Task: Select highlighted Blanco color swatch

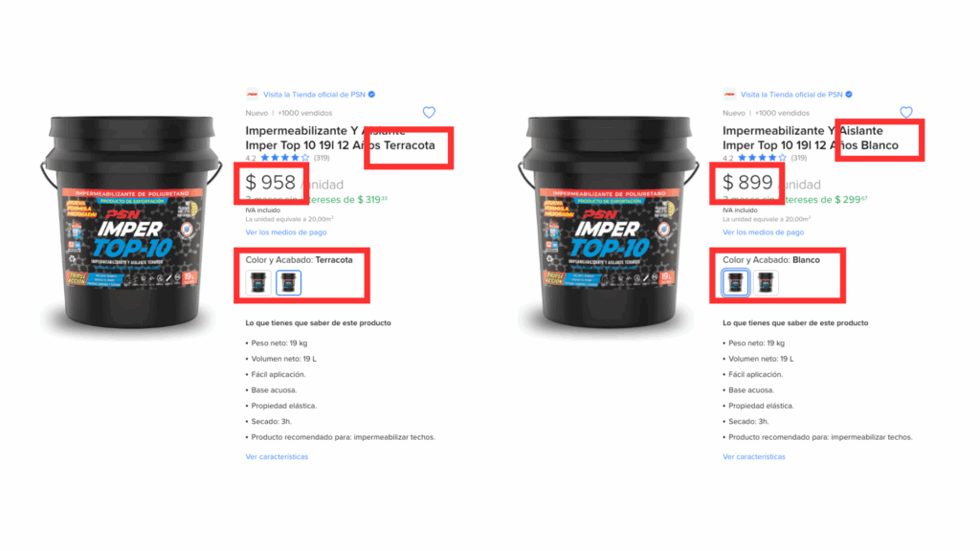Action: click(x=736, y=283)
